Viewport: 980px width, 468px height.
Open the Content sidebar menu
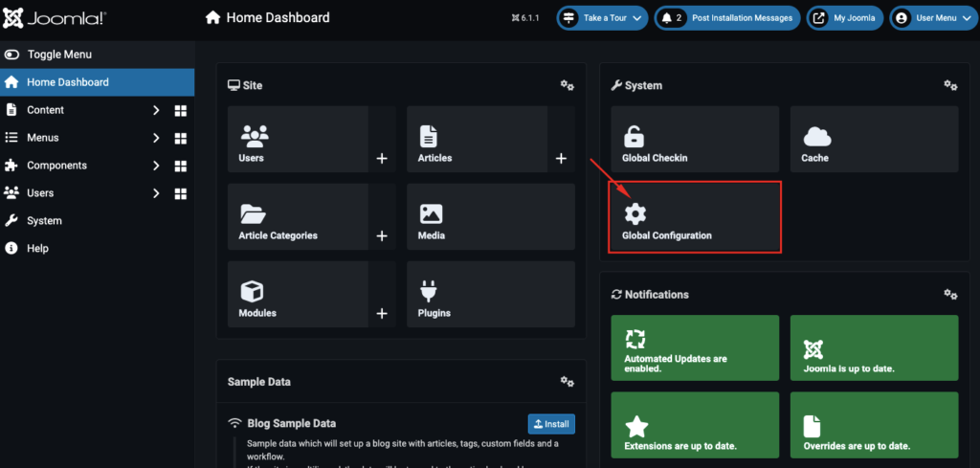(45, 110)
